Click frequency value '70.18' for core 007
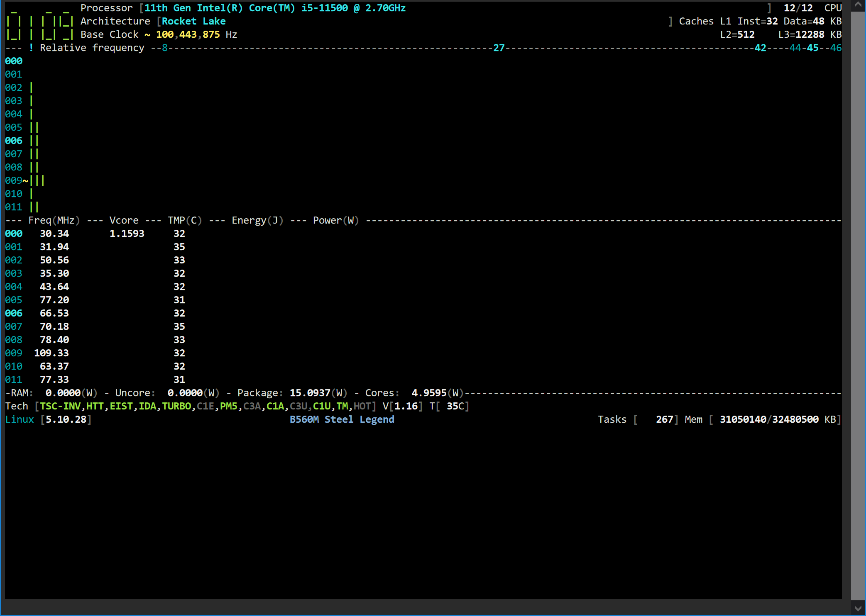Viewport: 866px width, 616px height. (54, 326)
